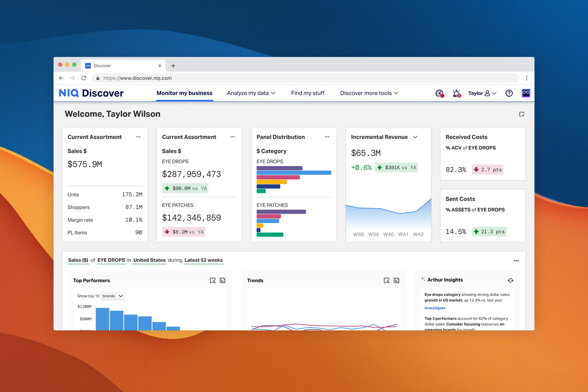Click the yellow bar in EYE DROPS distribution
Viewport: 588px width, 392px height.
272,182
